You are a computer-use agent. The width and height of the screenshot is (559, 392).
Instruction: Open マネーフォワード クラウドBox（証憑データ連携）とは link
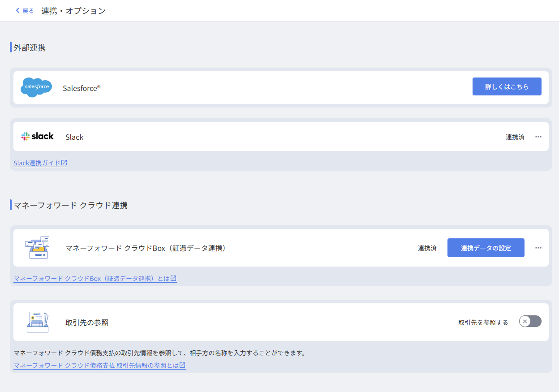click(x=91, y=279)
